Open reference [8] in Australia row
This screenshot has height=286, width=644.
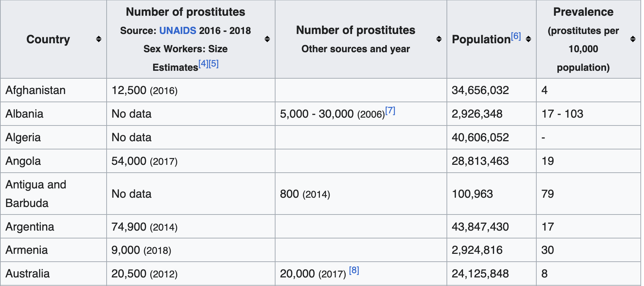click(354, 270)
